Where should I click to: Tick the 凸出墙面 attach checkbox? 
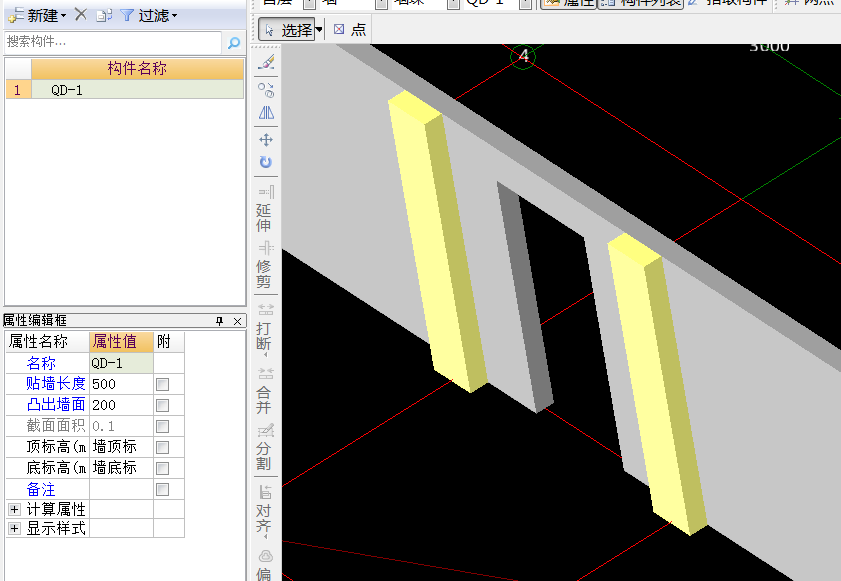[163, 405]
